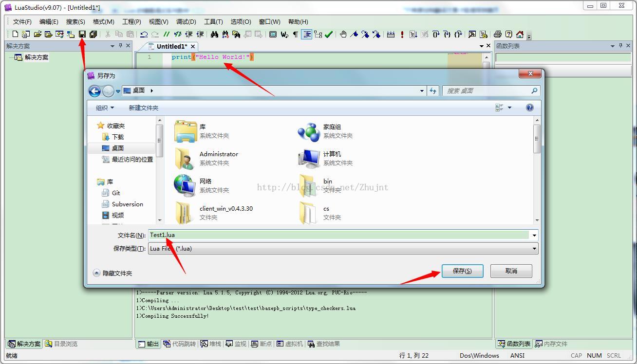The width and height of the screenshot is (637, 364).
Task: Click the red exclamation mark icon
Action: 402,34
